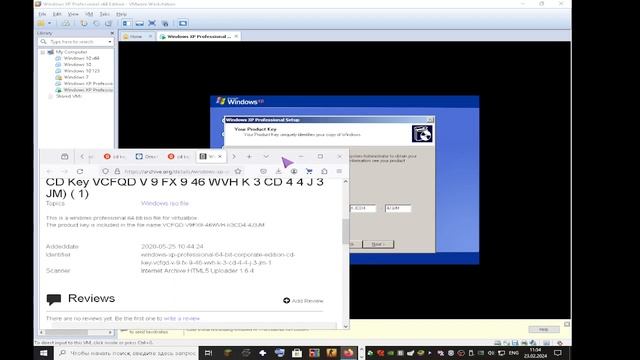Click the browser tab overview icon

tap(64, 156)
